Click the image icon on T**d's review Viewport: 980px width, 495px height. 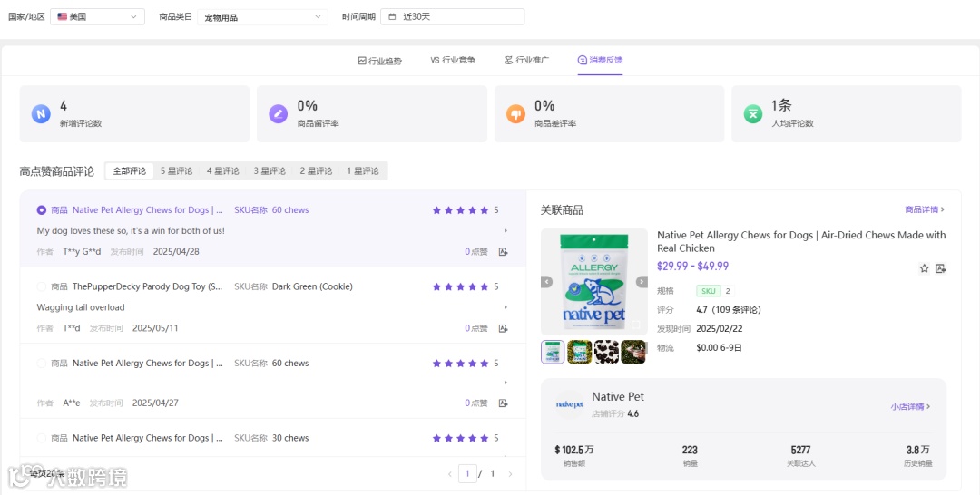coord(503,328)
